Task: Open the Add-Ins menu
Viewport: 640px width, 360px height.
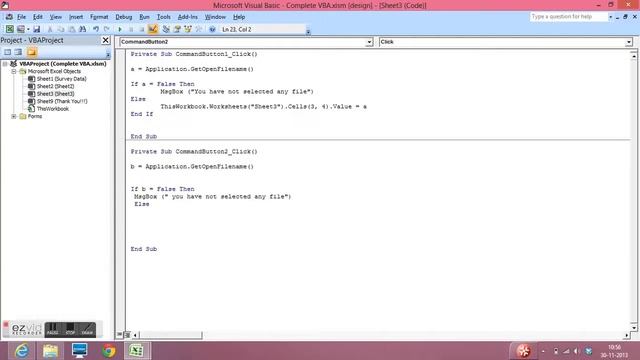Action: click(187, 17)
